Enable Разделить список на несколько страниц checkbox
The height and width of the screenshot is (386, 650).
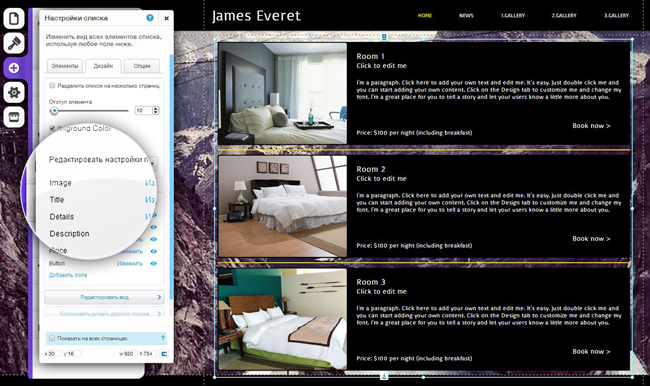52,85
